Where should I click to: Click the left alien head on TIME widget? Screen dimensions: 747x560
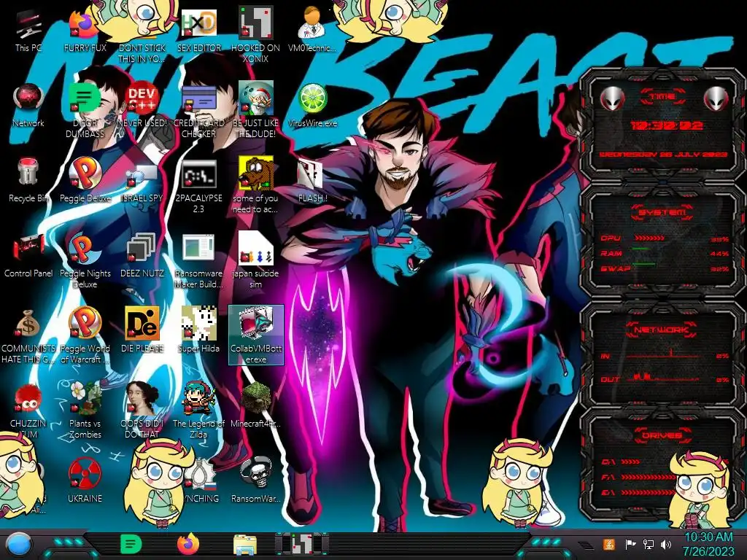tap(612, 98)
